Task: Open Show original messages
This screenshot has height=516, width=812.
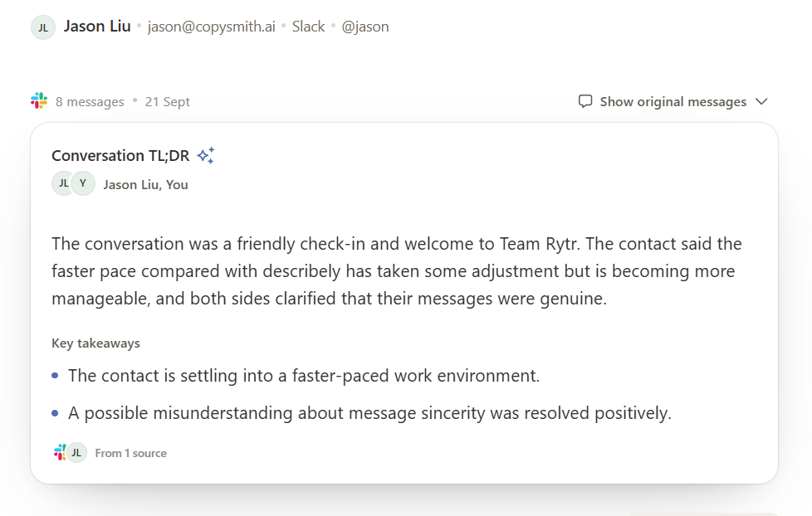Action: [673, 101]
